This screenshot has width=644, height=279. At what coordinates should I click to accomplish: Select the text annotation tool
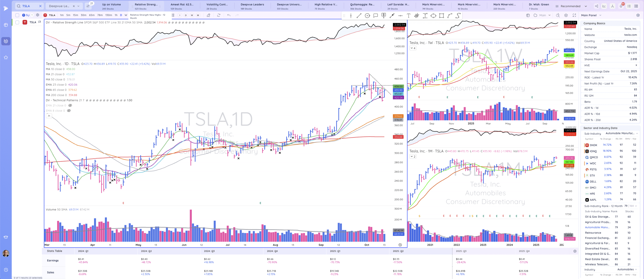(x=409, y=16)
